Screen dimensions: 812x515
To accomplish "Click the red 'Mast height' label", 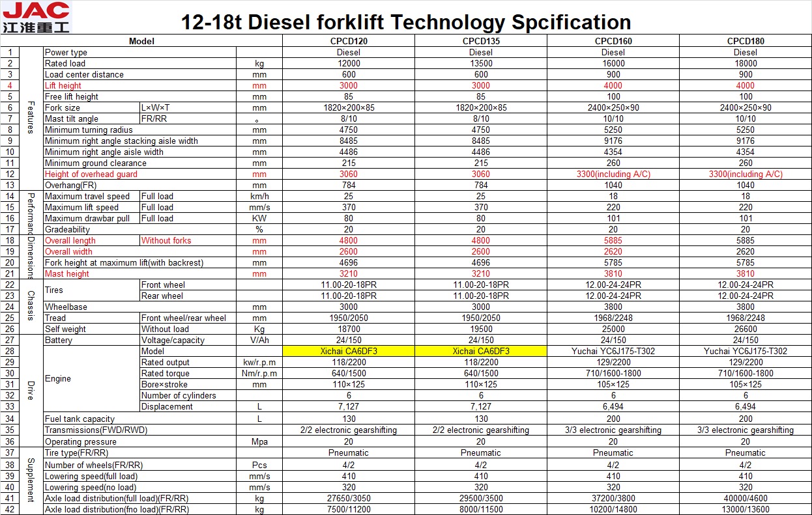I will tap(66, 274).
